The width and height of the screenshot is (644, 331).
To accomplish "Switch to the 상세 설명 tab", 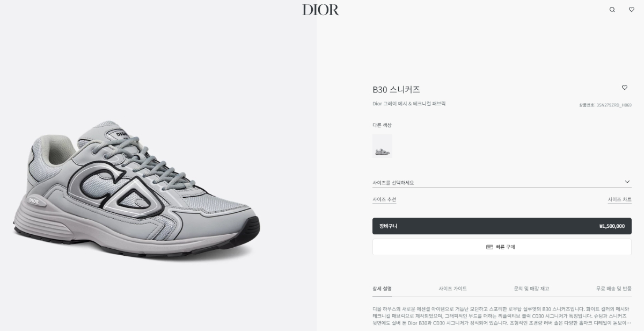I will [382, 289].
